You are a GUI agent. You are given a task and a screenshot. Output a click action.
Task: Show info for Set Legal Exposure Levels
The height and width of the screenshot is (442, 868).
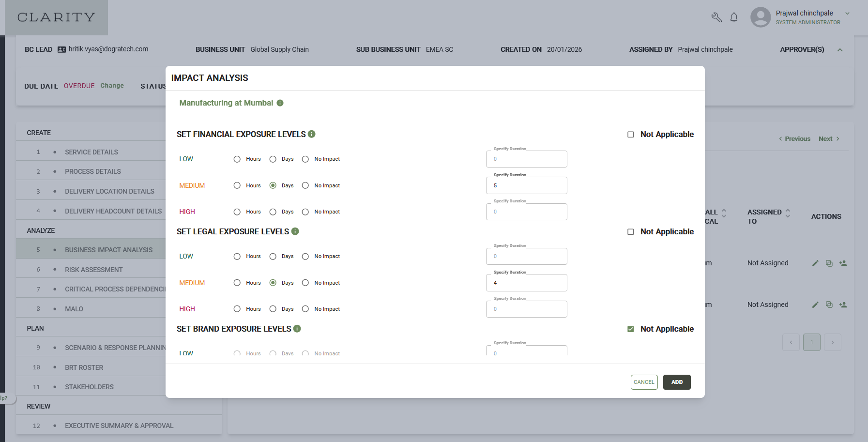[x=295, y=231]
